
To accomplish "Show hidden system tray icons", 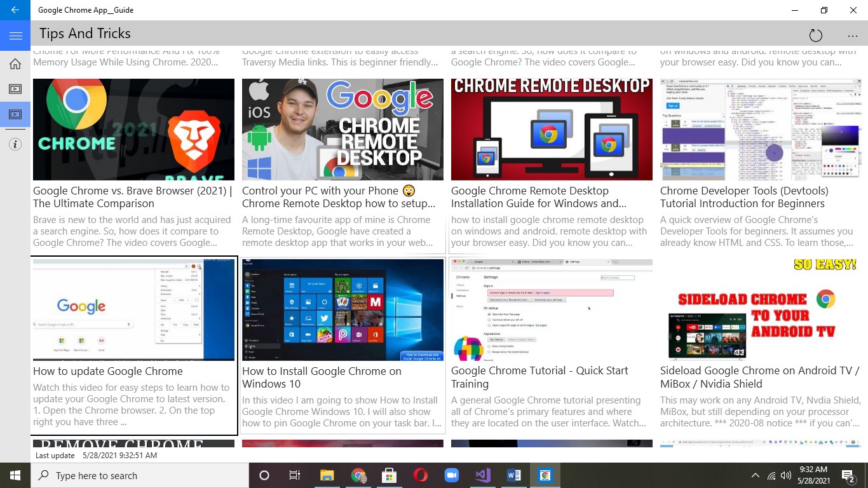I will [756, 475].
